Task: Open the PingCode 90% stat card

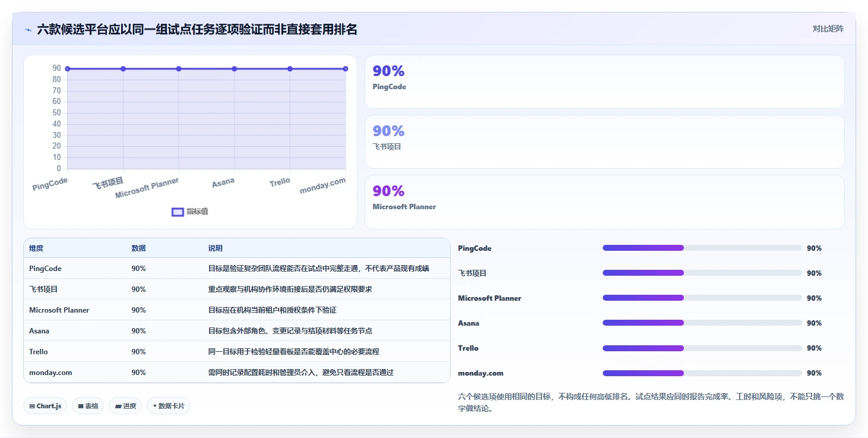Action: click(x=604, y=82)
